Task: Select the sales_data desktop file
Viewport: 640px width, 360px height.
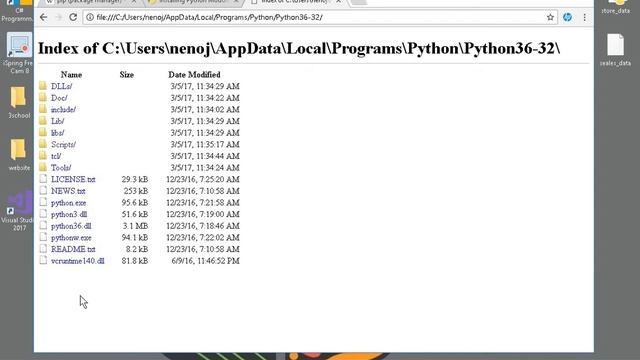Action: [615, 50]
